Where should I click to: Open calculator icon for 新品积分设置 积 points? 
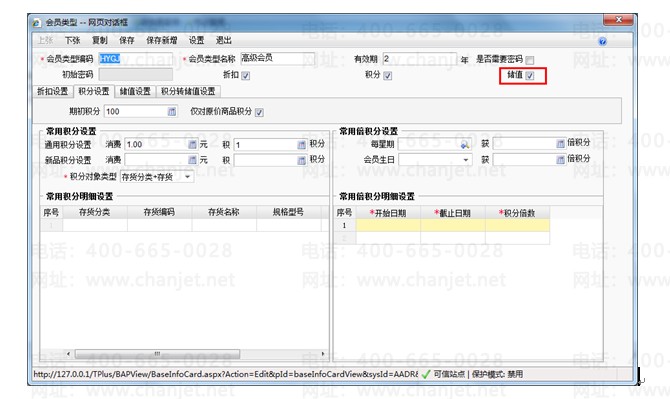[302, 160]
